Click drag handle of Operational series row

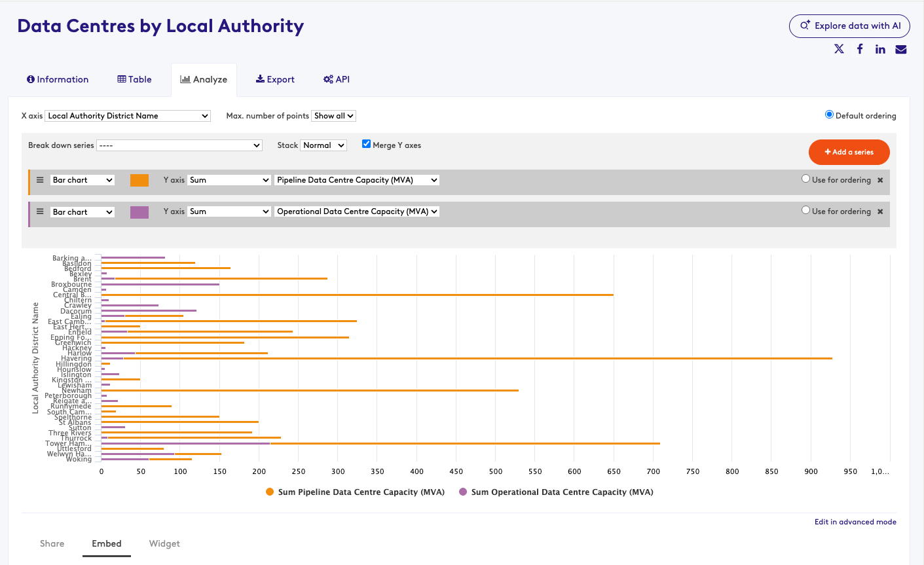(40, 211)
